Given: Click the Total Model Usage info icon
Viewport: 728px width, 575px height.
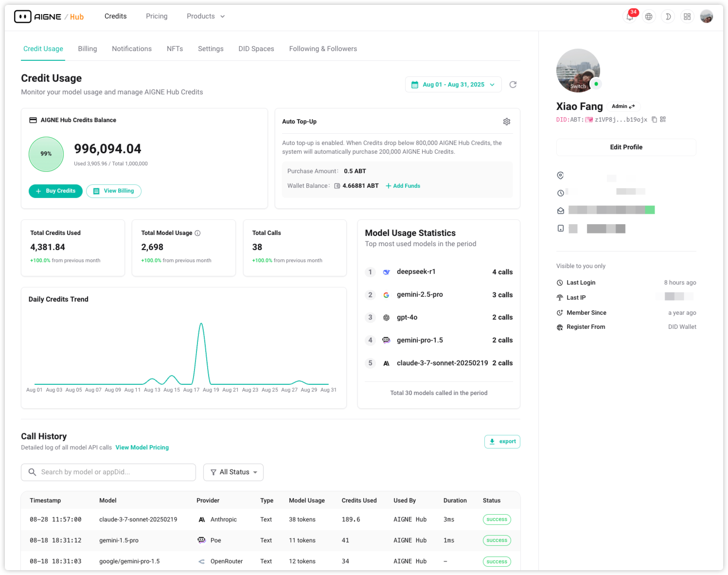Looking at the screenshot, I should click(x=197, y=233).
